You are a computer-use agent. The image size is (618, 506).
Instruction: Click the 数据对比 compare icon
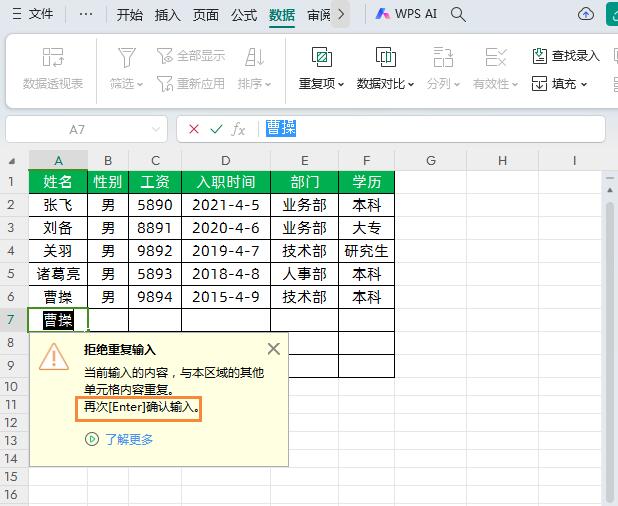[385, 57]
